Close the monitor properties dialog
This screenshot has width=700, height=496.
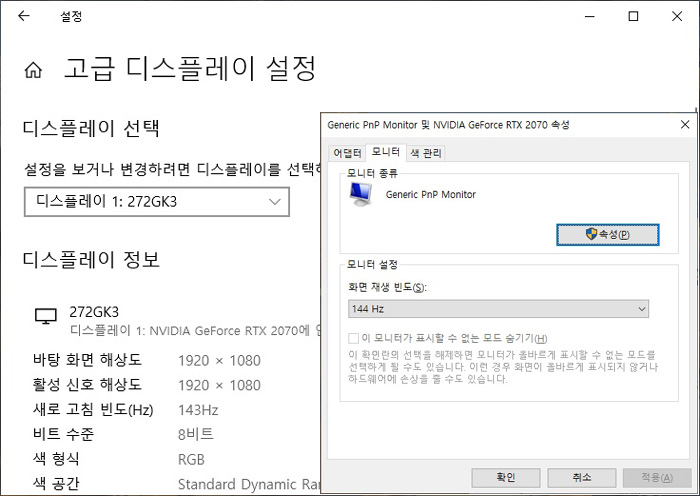pos(685,125)
